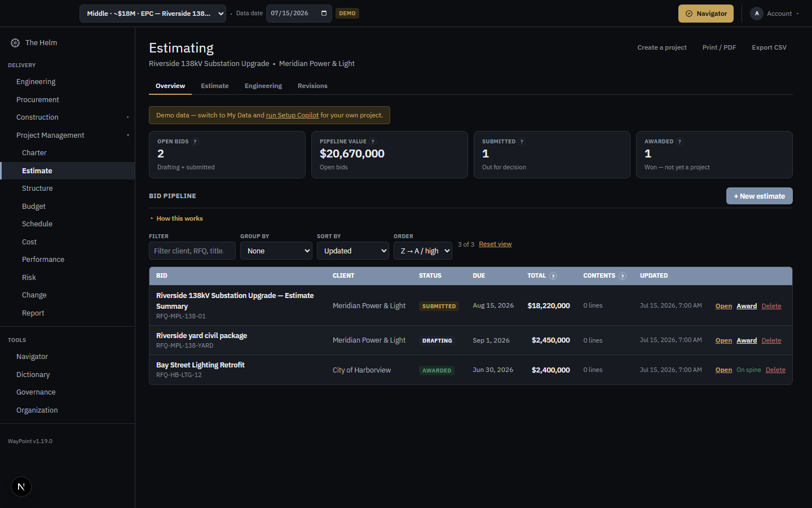The image size is (812, 508).
Task: Switch to the Estimate tab
Action: (x=215, y=86)
